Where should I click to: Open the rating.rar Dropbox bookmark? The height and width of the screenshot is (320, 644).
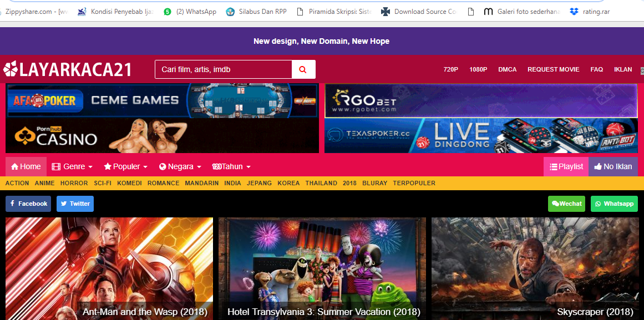[590, 12]
